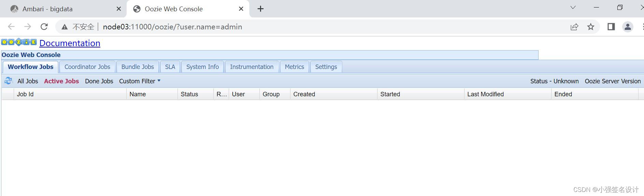
Task: Show Done Jobs
Action: pos(99,81)
